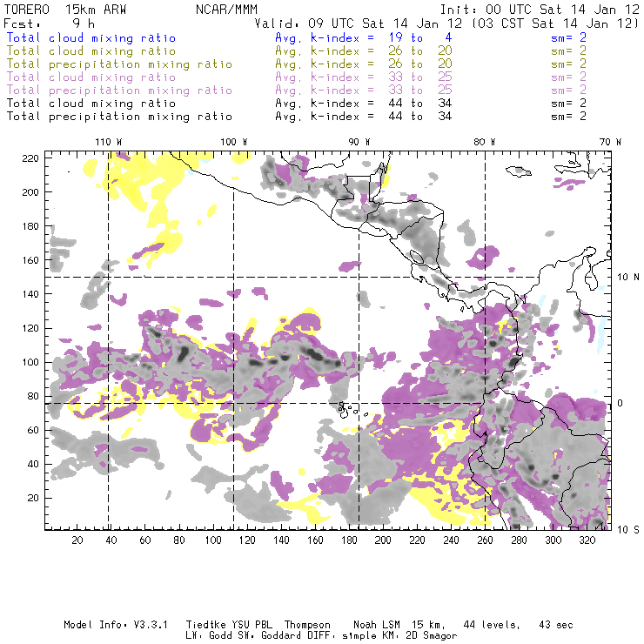Click the Lake Nicaragua outline on the map
Viewport: 644px width, 644px height.
417,258
